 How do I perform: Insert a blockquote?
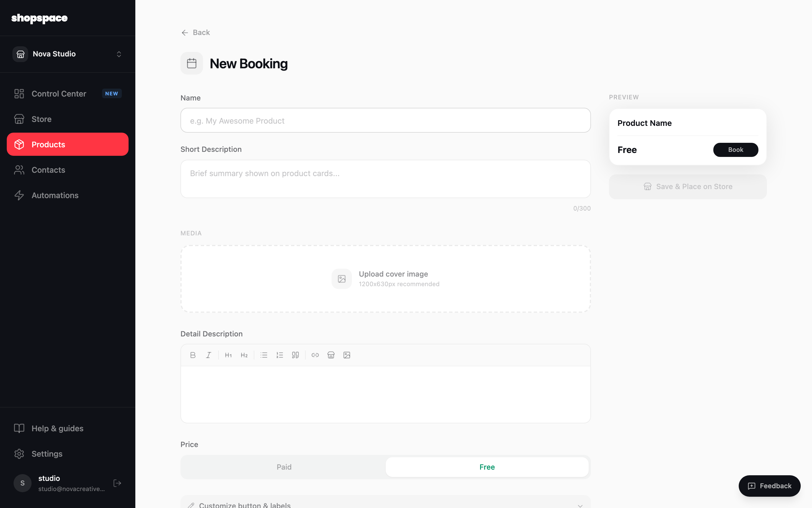tap(295, 355)
